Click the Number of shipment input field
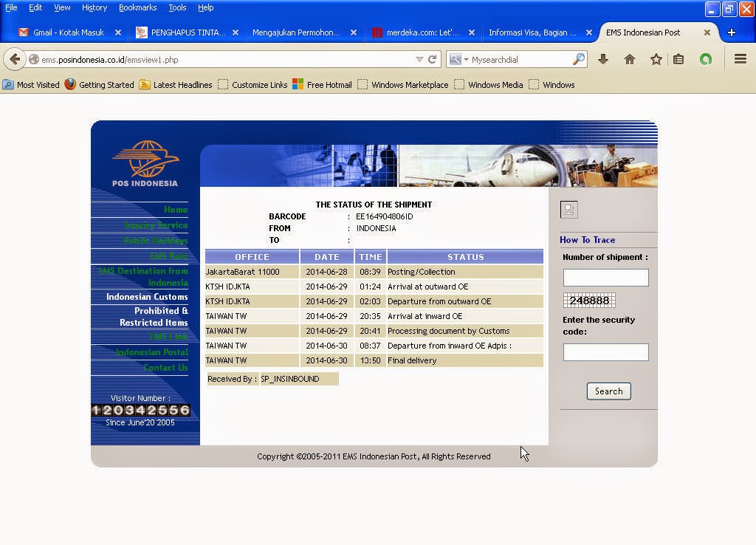This screenshot has width=756, height=545. tap(605, 278)
